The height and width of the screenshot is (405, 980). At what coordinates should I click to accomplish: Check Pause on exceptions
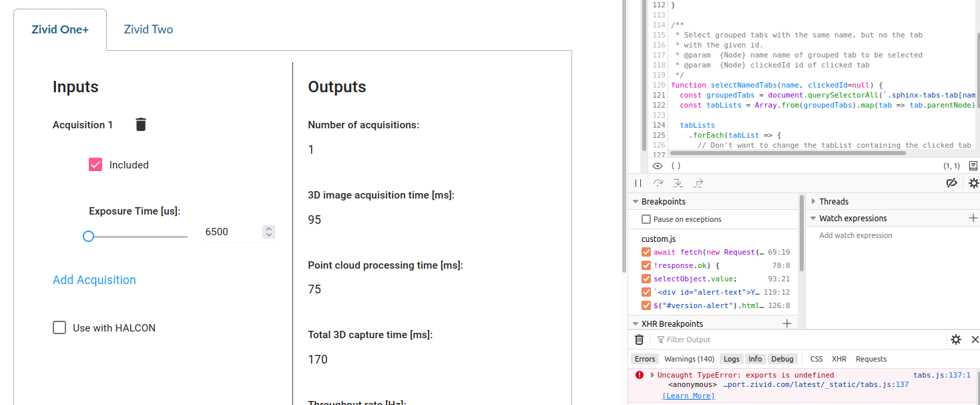pos(646,219)
